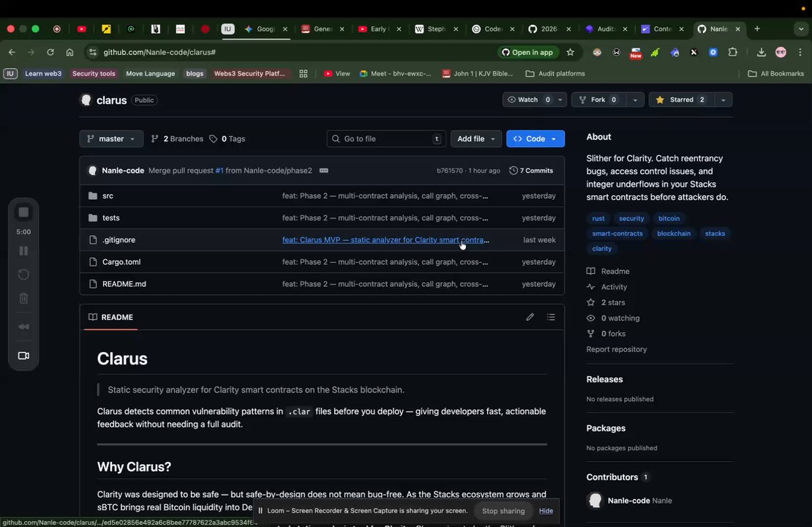Bookmark this page with the star icon
812x527 pixels.
570,53
